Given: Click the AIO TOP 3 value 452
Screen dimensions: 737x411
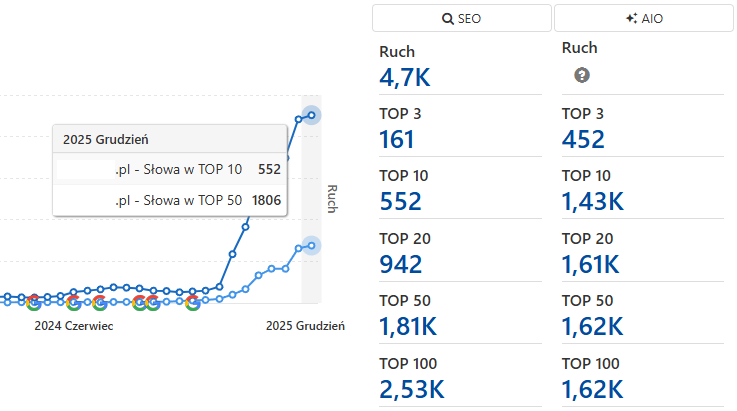Looking at the screenshot, I should (x=583, y=140).
